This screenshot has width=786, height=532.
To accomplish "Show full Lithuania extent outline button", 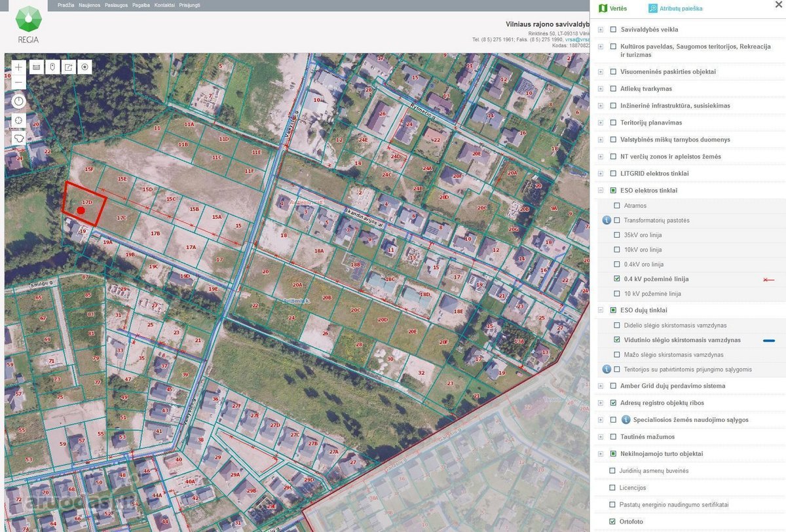I will click(18, 139).
